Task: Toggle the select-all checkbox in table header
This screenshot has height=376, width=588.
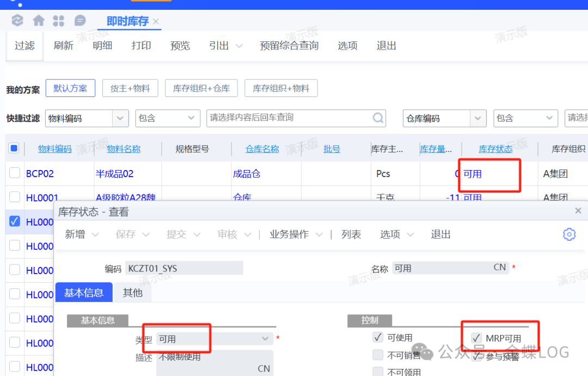Action: [x=14, y=148]
